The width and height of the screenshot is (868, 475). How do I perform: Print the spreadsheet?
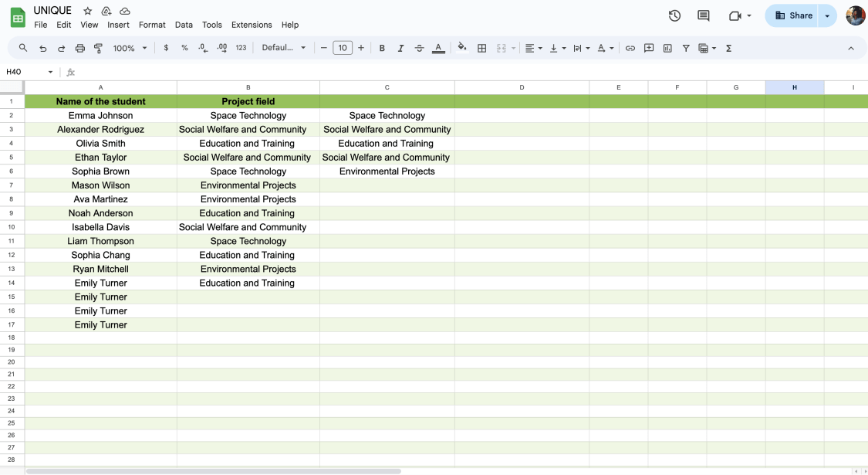[x=79, y=48]
